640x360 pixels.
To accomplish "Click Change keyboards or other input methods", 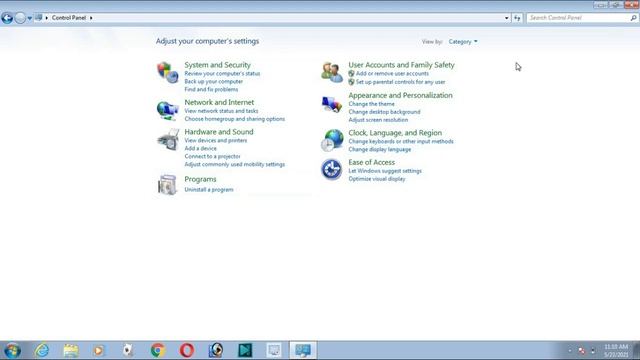I will click(401, 141).
